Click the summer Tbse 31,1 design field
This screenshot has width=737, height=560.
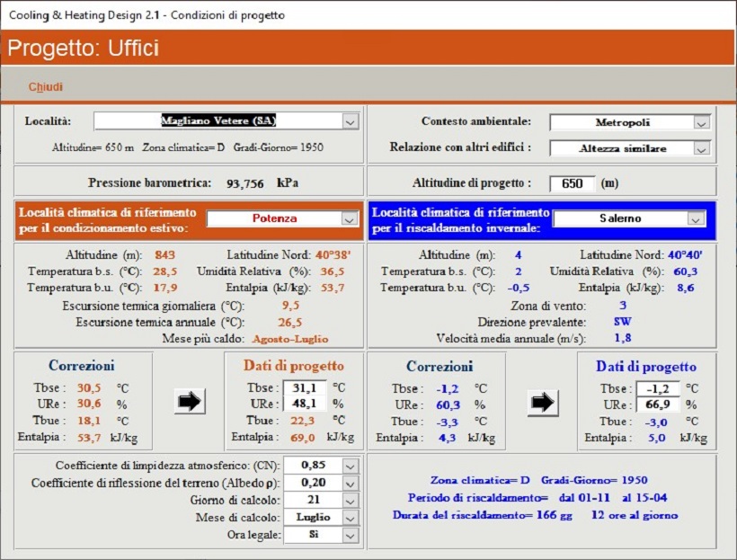(305, 388)
